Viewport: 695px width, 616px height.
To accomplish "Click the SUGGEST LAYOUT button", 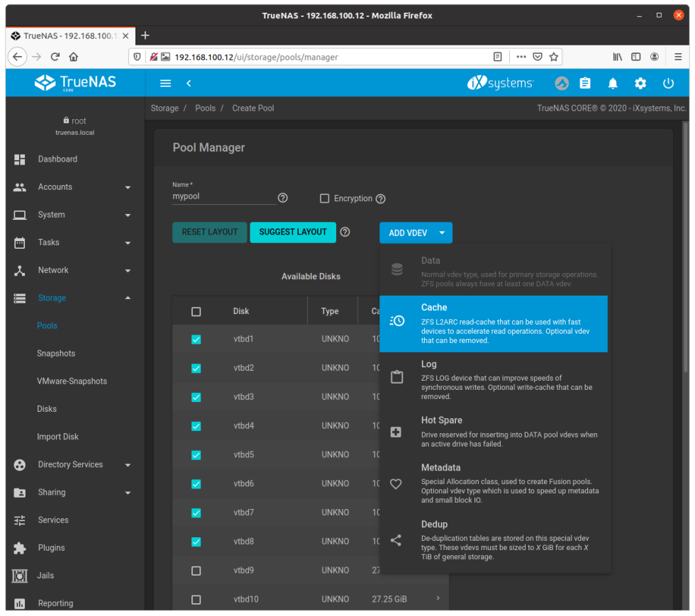I will coord(293,232).
